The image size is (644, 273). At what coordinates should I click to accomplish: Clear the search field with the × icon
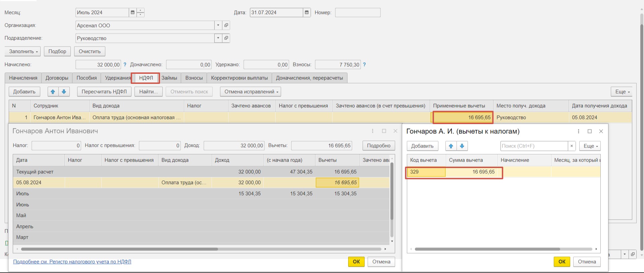572,146
